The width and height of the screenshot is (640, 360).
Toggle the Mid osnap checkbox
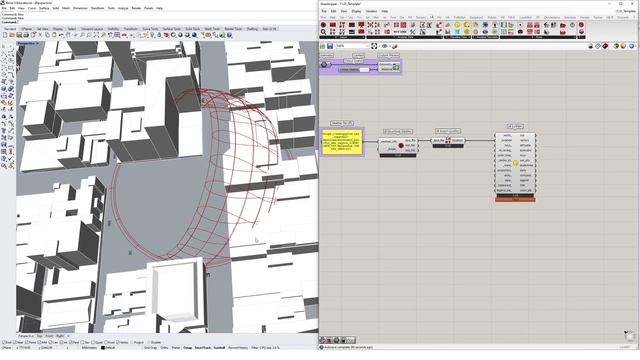point(39,342)
